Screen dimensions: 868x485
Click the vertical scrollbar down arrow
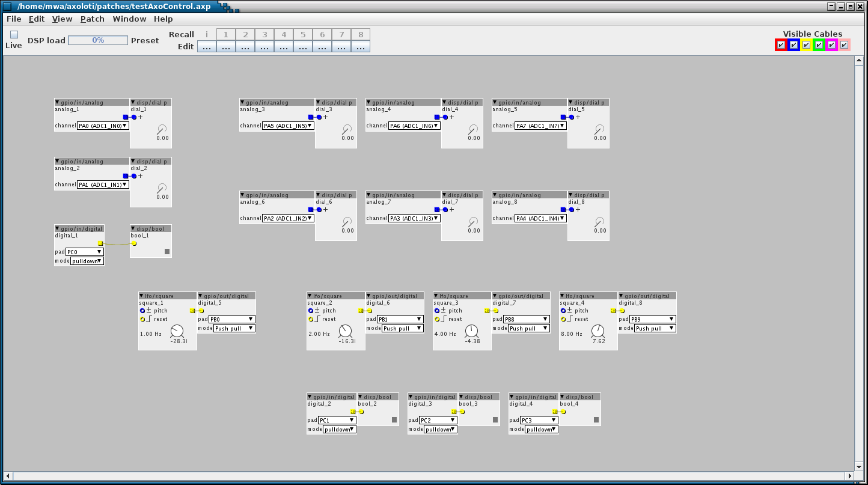[x=860, y=466]
